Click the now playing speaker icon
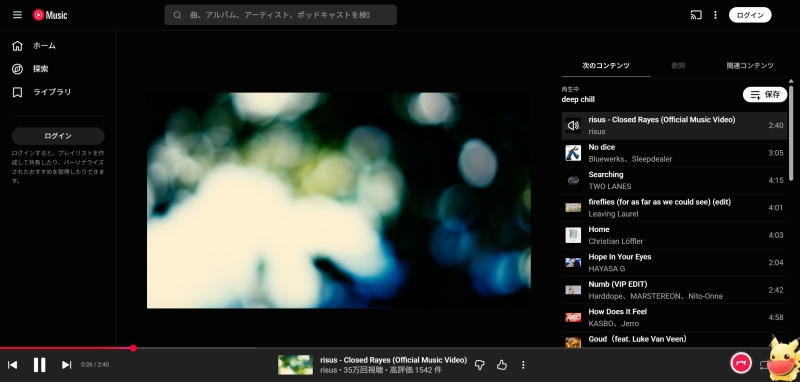Screen dimensions: 800x382 coord(573,125)
